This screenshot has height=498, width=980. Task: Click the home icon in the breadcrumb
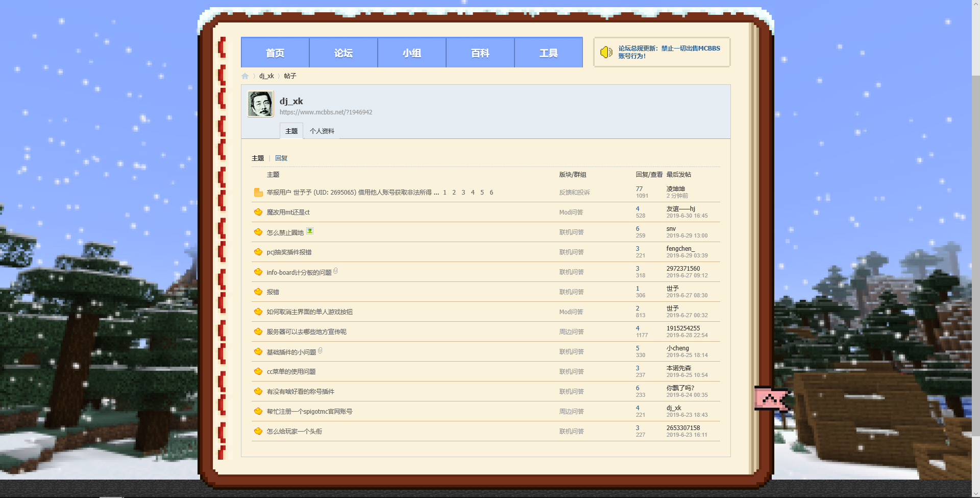coord(245,76)
